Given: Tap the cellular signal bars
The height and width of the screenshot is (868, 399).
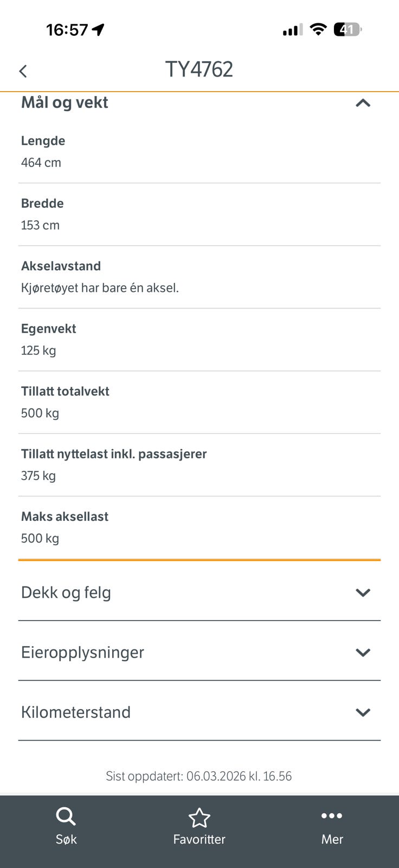Looking at the screenshot, I should (x=293, y=30).
